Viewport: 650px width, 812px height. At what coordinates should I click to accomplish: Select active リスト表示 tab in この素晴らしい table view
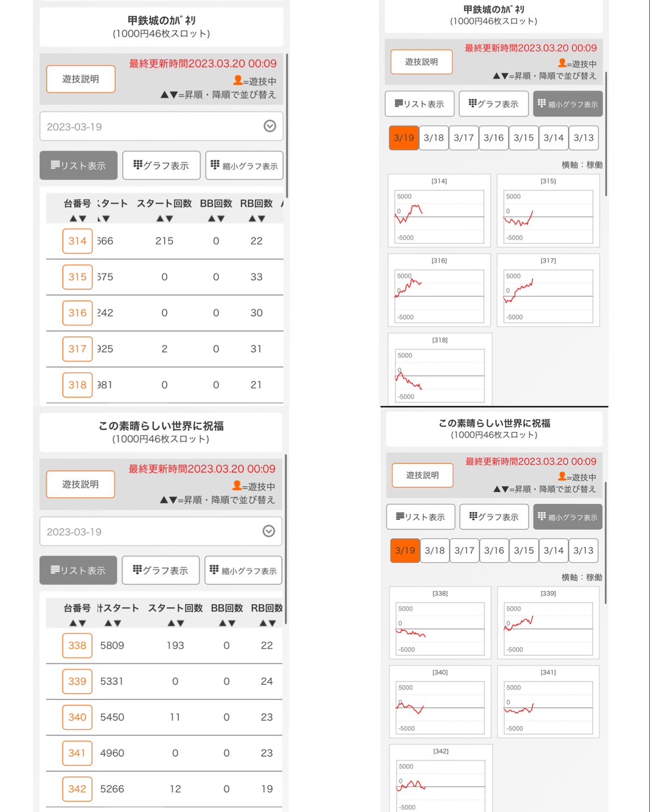click(x=78, y=570)
